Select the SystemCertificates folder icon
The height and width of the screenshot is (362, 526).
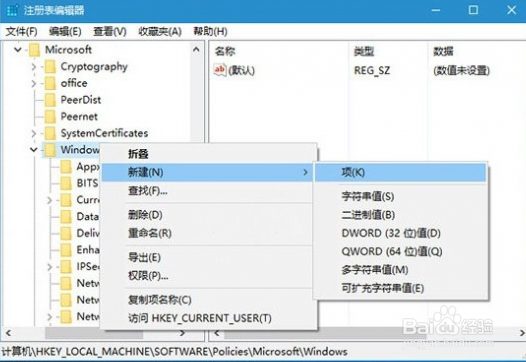[50, 133]
